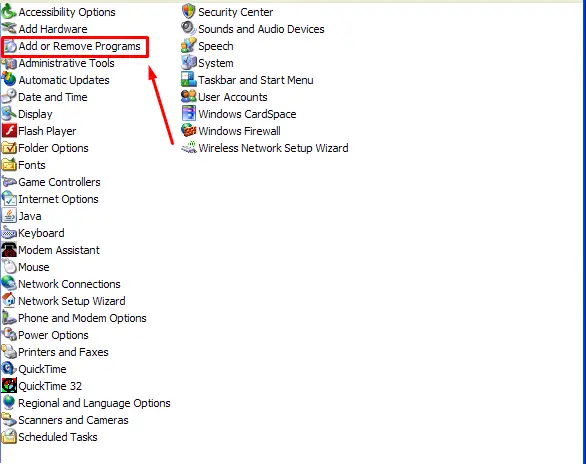Click the QuickTime 32 icon
586x464 pixels.
tap(9, 386)
